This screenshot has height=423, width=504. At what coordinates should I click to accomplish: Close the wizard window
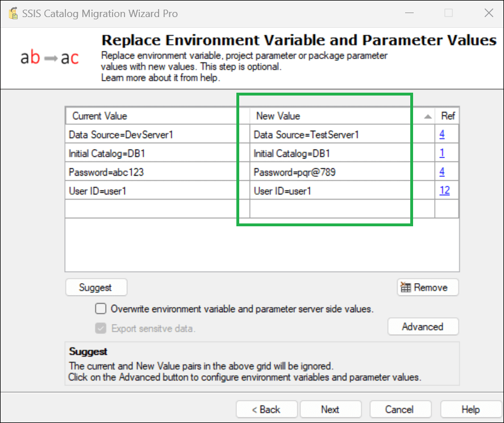point(489,13)
